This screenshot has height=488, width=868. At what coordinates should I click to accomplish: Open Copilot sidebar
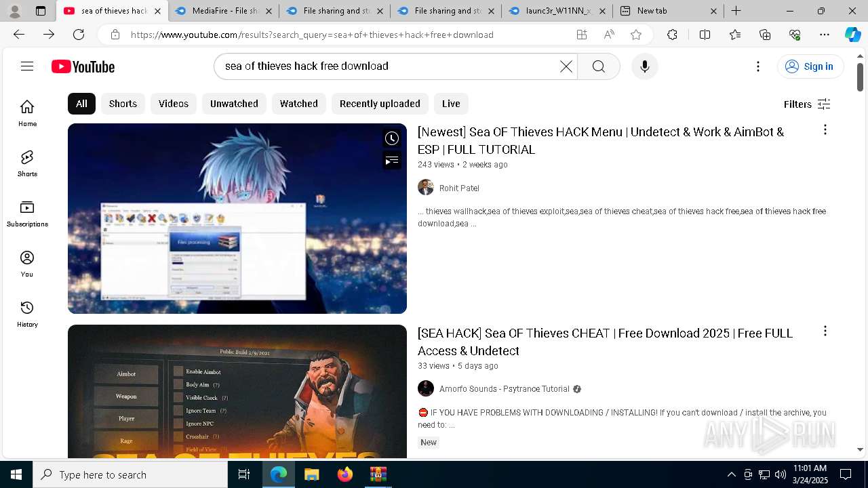pos(852,35)
